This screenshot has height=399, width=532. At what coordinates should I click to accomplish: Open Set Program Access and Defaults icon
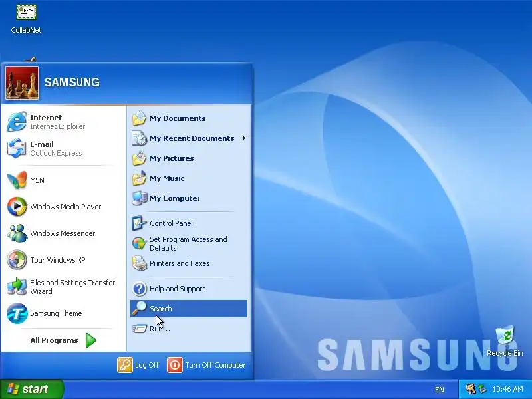[139, 243]
